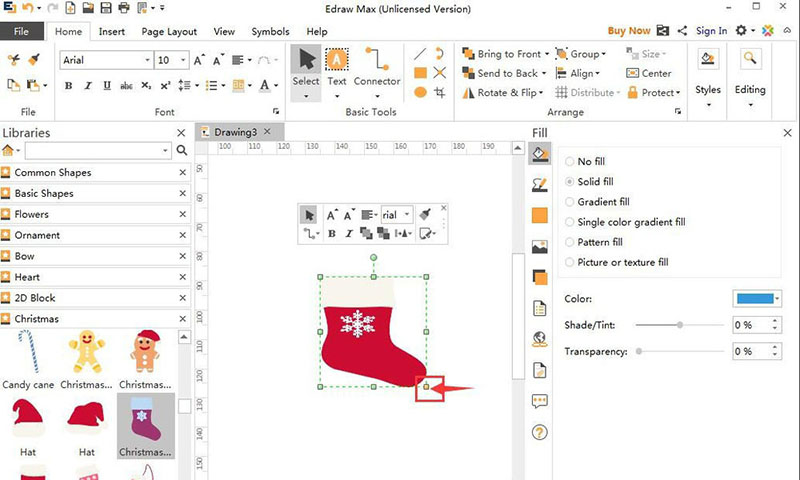Pick the line drawing tool

coord(420,54)
